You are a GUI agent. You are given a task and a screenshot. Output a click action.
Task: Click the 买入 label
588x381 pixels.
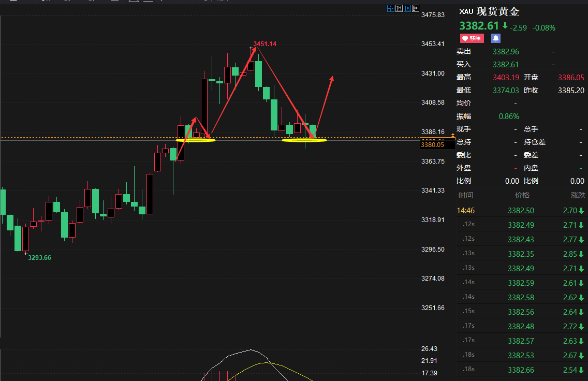coord(463,65)
